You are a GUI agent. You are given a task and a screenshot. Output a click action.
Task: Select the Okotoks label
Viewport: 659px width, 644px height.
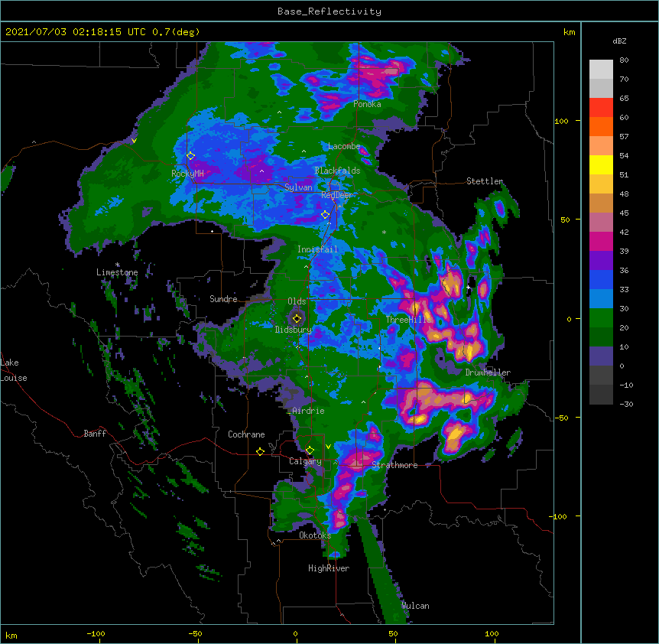[315, 535]
